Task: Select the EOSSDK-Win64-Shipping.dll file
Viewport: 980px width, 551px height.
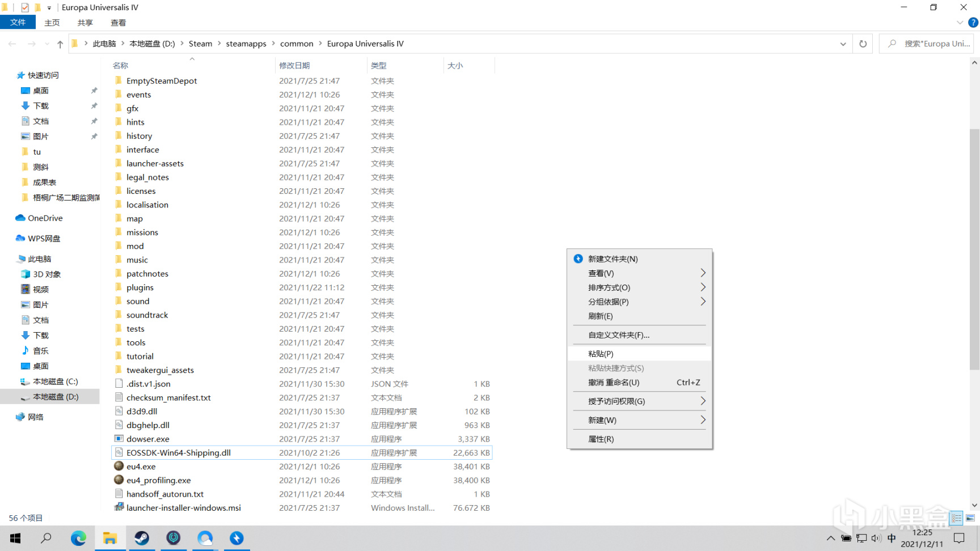Action: [302, 452]
